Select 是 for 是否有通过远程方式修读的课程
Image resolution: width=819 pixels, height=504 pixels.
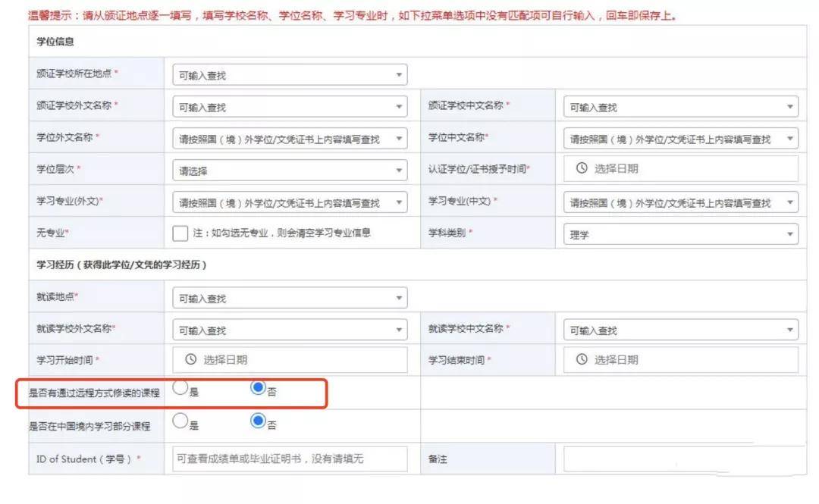click(x=180, y=387)
